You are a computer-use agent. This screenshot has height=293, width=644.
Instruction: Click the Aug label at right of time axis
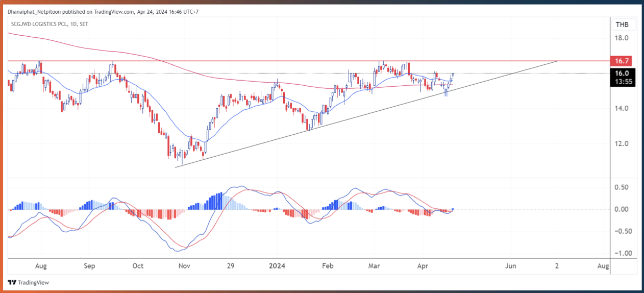tap(603, 266)
